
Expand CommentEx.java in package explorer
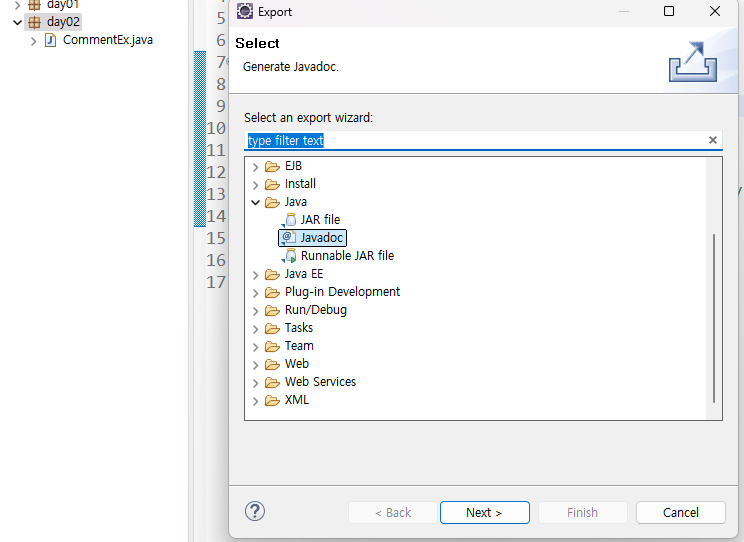(33, 41)
